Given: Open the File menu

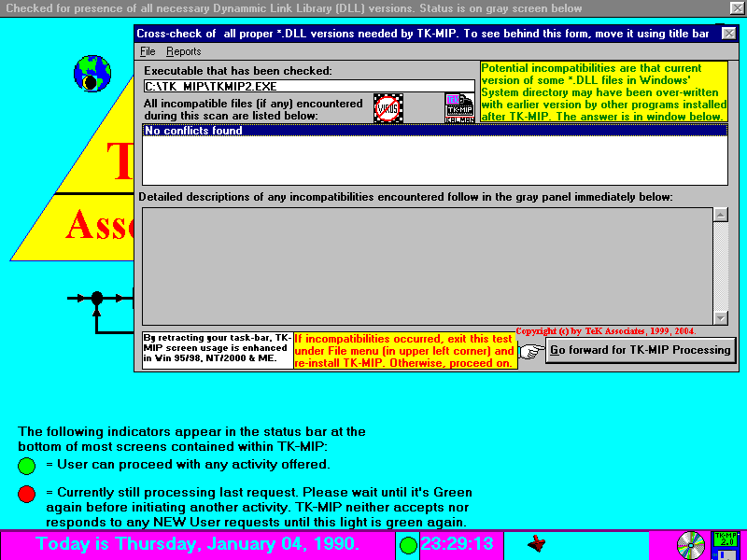Looking at the screenshot, I should [148, 51].
